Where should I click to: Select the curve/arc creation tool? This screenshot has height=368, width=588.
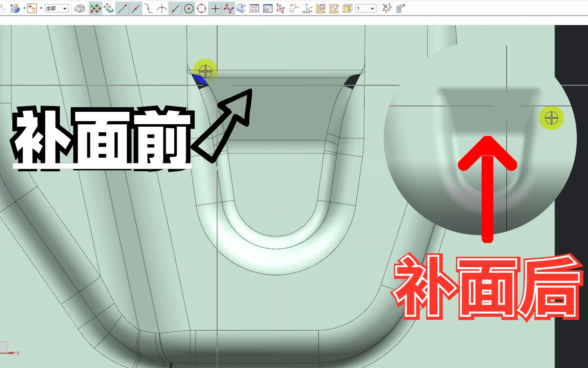coord(148,9)
